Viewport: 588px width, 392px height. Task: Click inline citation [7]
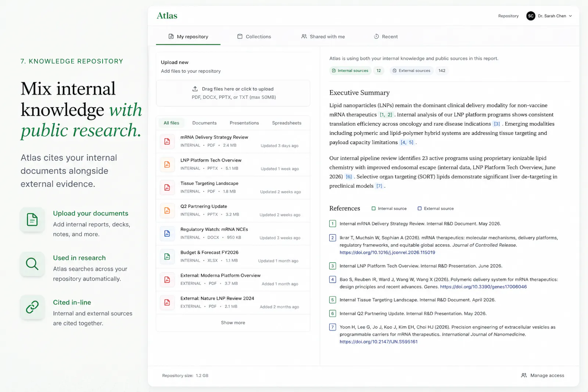tap(379, 186)
